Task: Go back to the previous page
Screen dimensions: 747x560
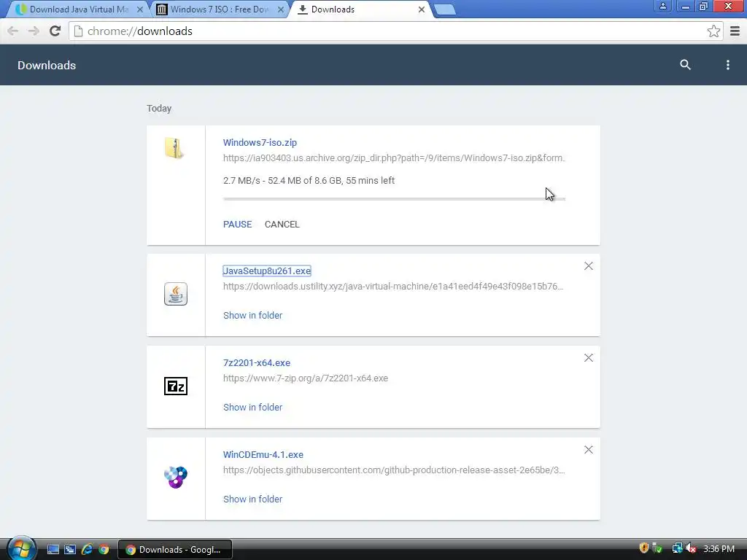Action: tap(13, 31)
